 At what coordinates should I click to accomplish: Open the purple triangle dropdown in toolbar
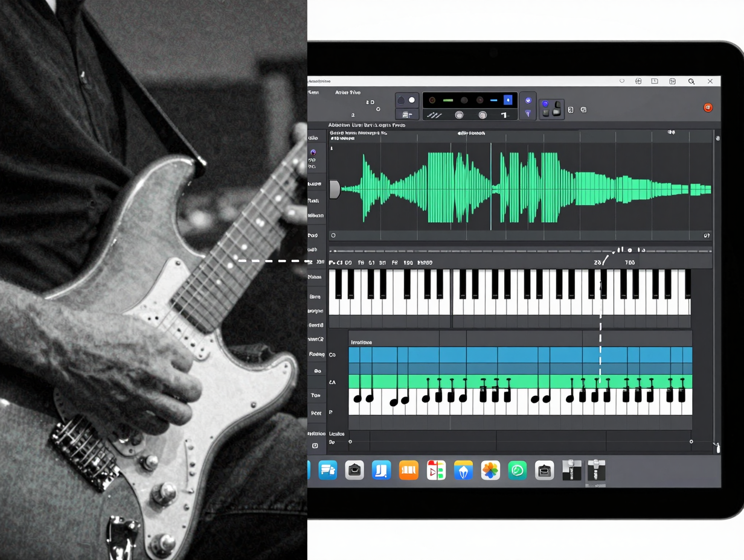(x=528, y=113)
